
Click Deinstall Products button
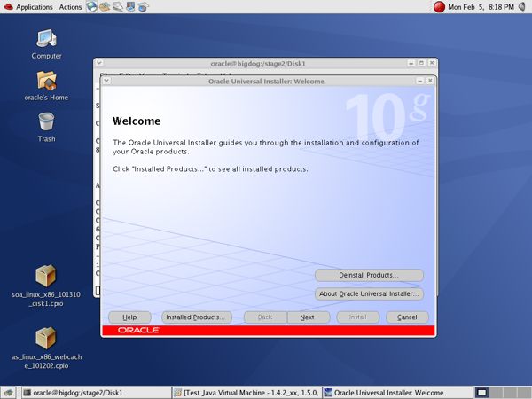click(x=369, y=275)
